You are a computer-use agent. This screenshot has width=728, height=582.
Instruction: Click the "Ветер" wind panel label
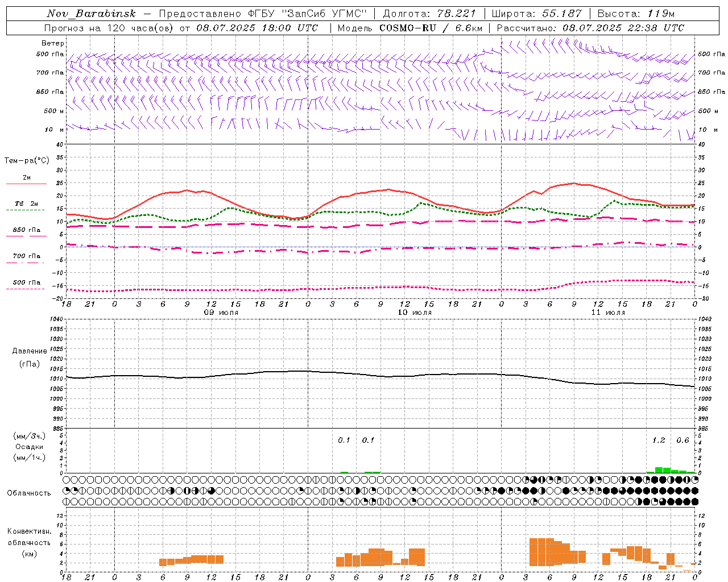(x=53, y=43)
